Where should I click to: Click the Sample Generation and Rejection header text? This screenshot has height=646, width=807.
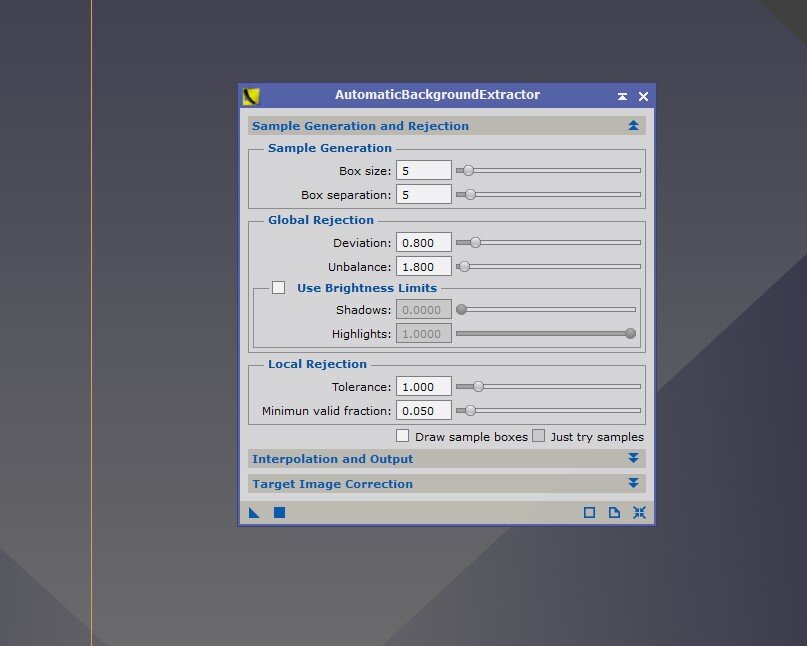360,126
